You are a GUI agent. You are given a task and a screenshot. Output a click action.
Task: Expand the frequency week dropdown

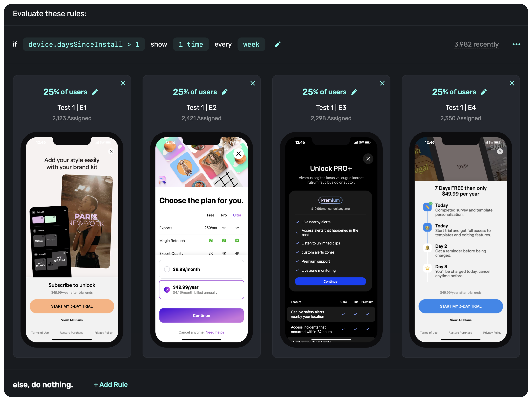(x=250, y=44)
